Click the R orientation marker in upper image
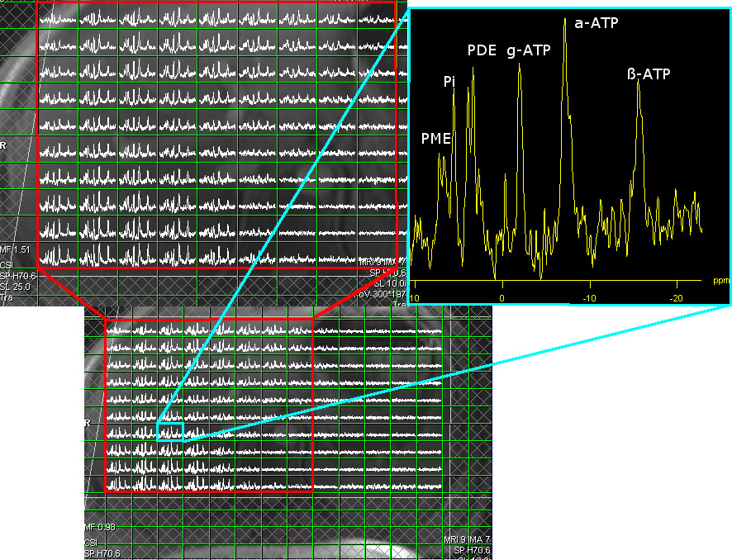Image resolution: width=732 pixels, height=560 pixels. click(x=4, y=144)
